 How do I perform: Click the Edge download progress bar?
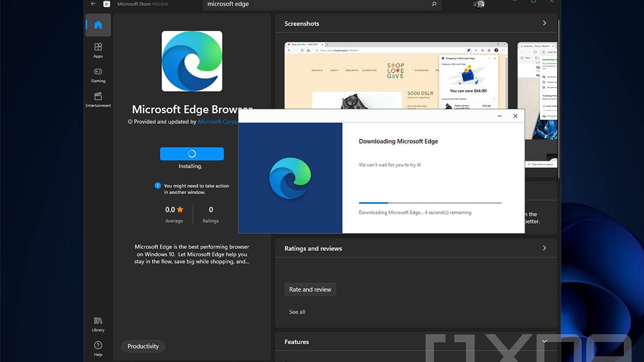click(x=429, y=203)
